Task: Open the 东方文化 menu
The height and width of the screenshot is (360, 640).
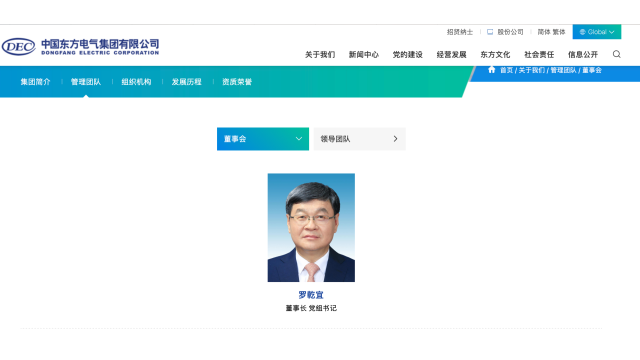Action: (495, 55)
